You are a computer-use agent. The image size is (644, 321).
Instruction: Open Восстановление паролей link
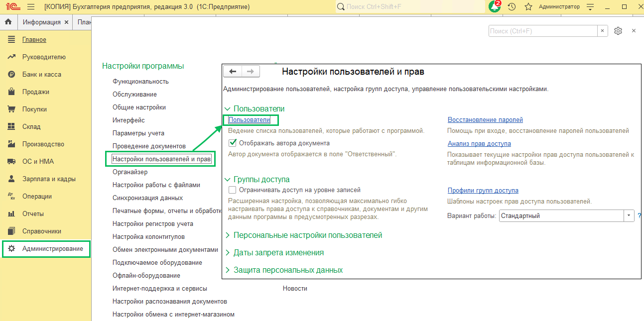[485, 120]
